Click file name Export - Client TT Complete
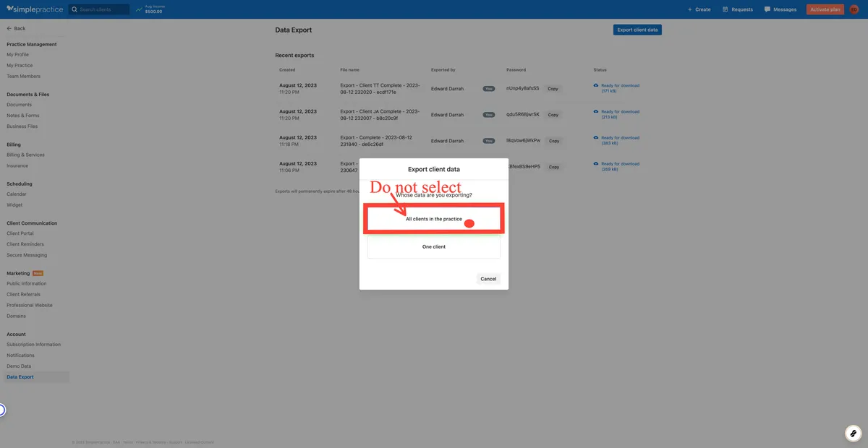Image resolution: width=868 pixels, height=448 pixels. [380, 89]
